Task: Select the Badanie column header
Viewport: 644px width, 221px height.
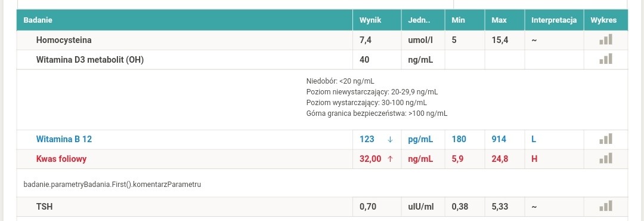Action: 38,20
